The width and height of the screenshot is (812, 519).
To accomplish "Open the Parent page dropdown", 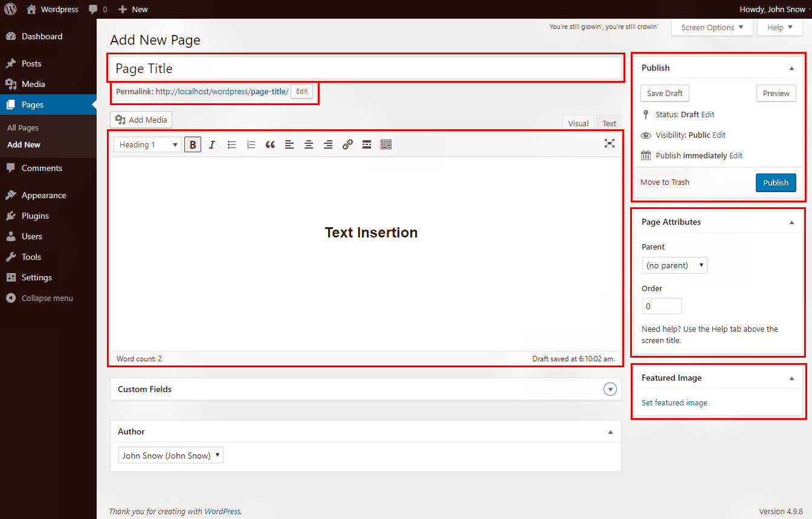I will coord(674,265).
